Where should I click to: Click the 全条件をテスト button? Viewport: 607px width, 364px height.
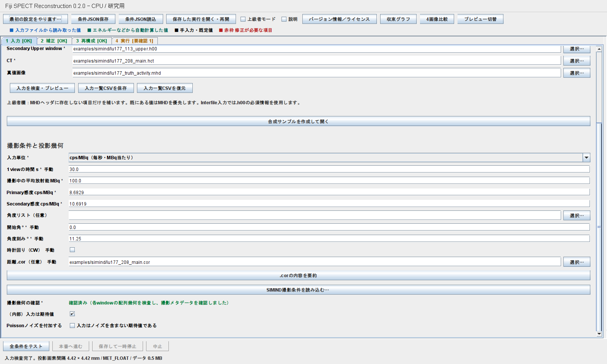26,346
